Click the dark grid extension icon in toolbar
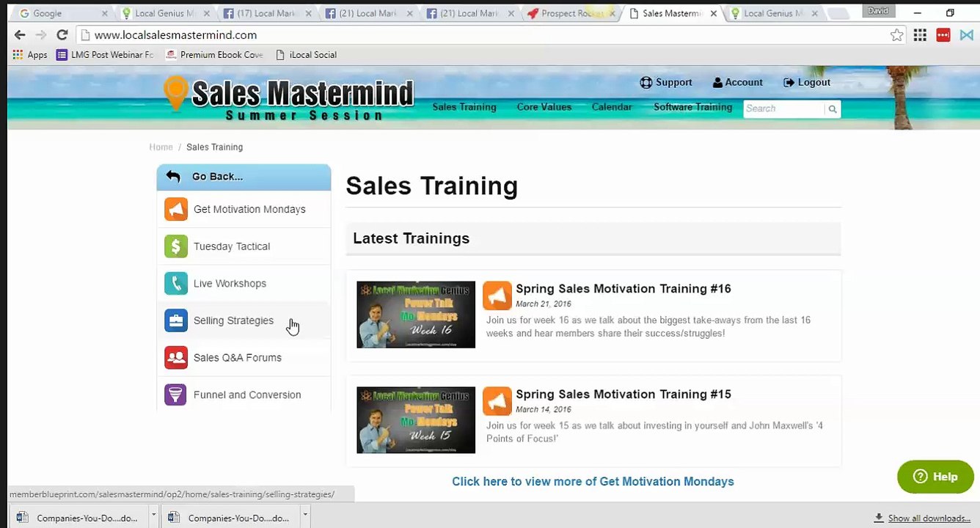980x528 pixels. [x=920, y=35]
